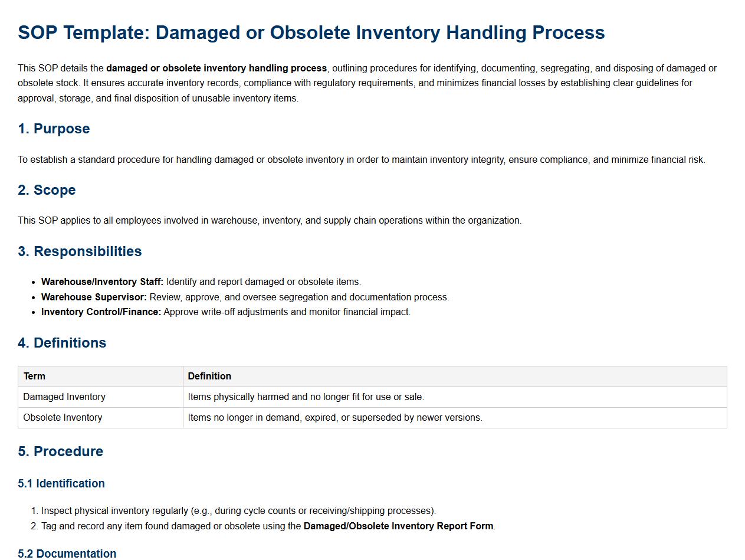Click the "Obsolete Inventory" table cell
This screenshot has height=560, width=745.
tap(63, 418)
